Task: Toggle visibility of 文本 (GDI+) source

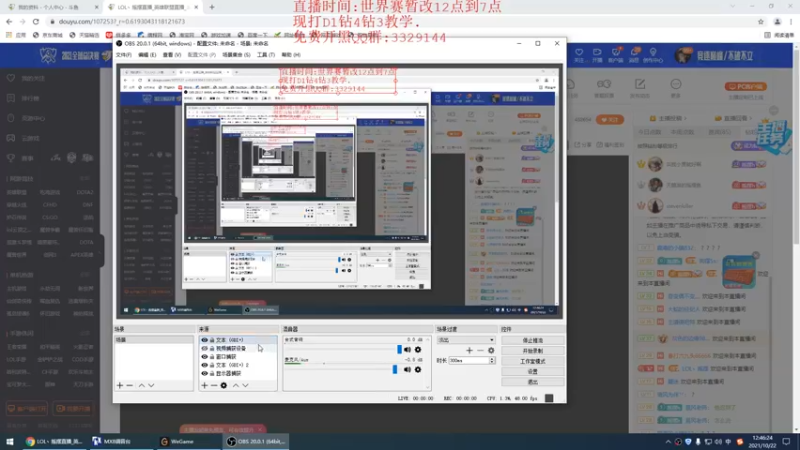Action: (x=205, y=340)
